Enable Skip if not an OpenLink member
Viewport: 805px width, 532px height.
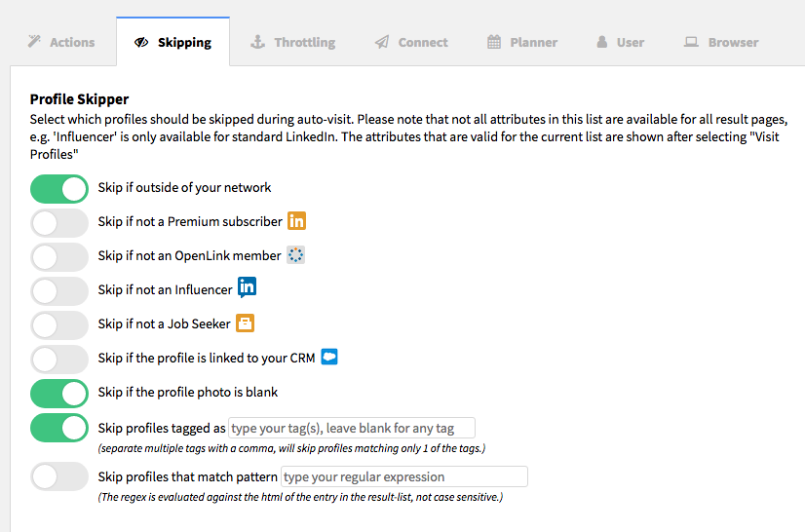tap(59, 257)
